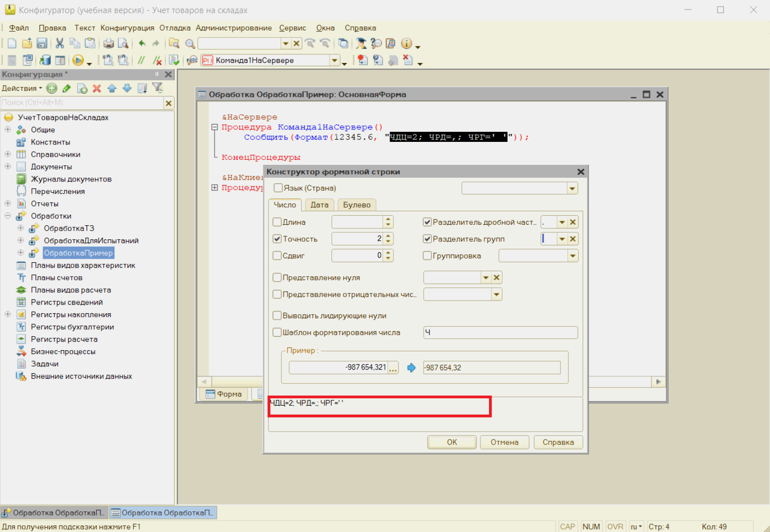Click the Шаблон форматирования числа input field
Viewport: 770px width, 532px height.
500,333
